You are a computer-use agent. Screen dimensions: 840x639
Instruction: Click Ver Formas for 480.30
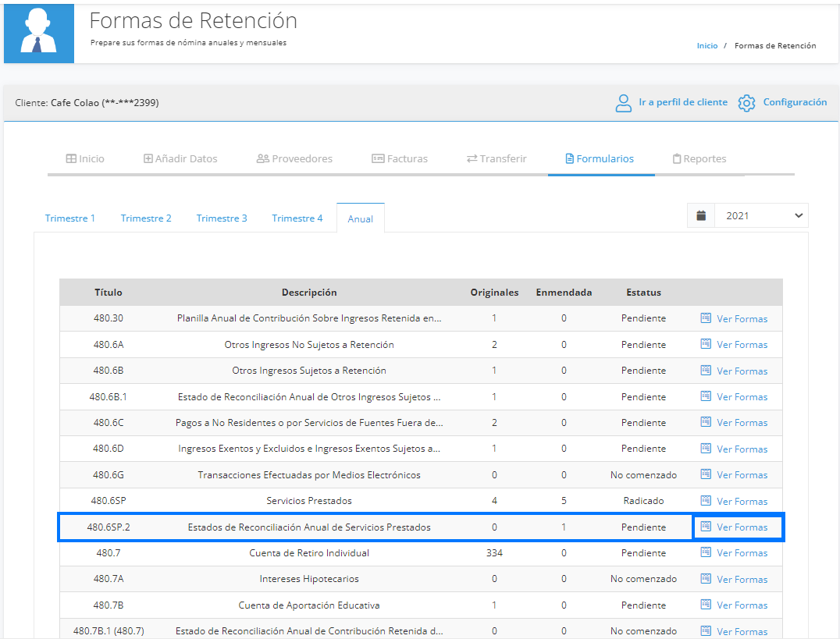[742, 318]
